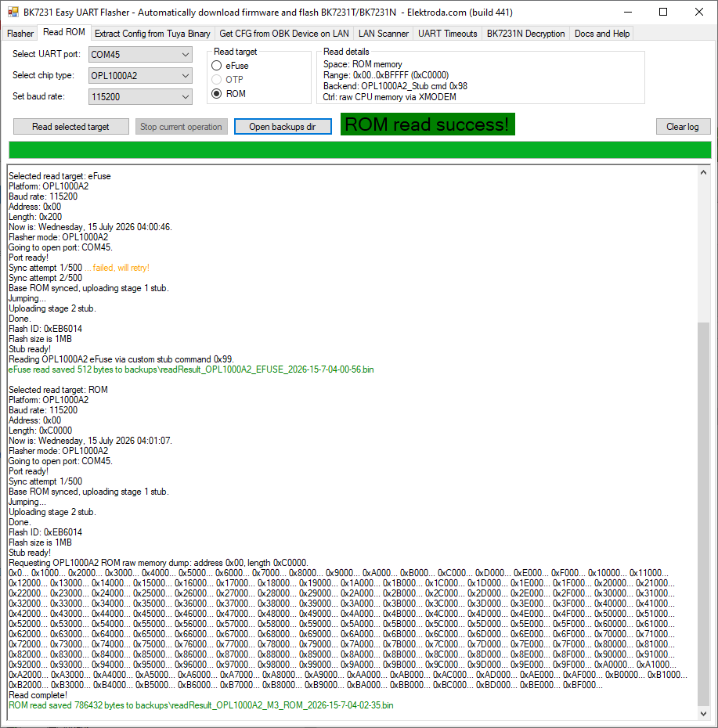Click the eFuse read saved 512 bytes line
Viewport: 718px width, 728px height.
(x=191, y=369)
